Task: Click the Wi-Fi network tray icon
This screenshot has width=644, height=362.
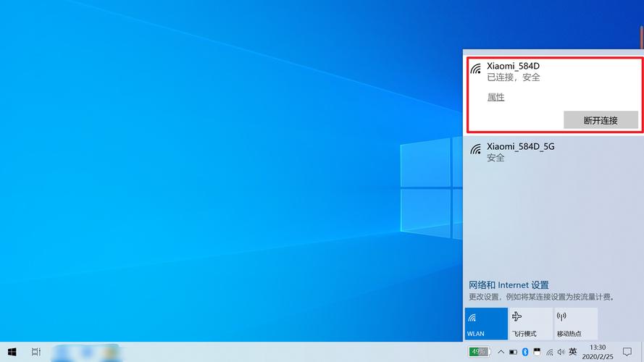Action: [x=549, y=352]
